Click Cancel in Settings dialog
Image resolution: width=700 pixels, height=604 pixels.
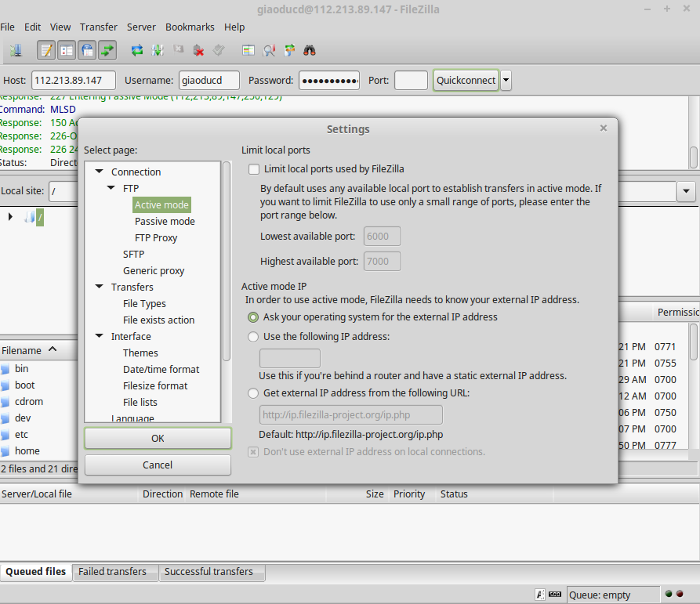[158, 465]
